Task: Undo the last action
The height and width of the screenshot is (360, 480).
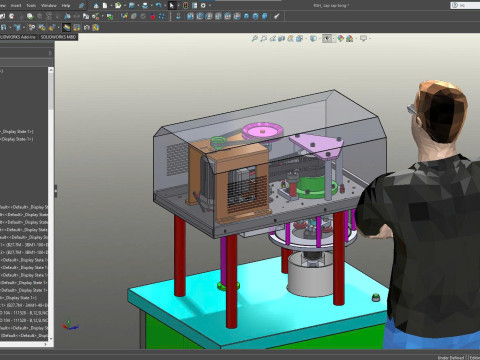Action: pos(158,6)
